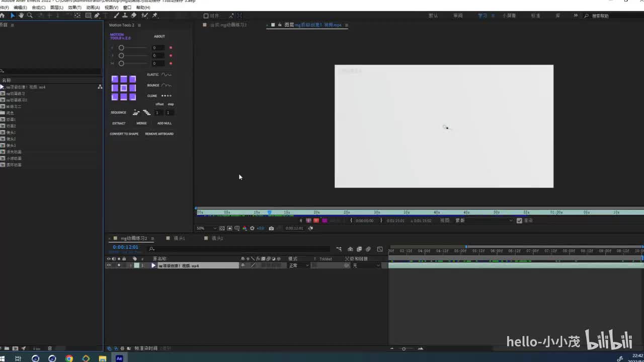Click the ADD NULL button
The width and height of the screenshot is (644, 362).
click(165, 123)
